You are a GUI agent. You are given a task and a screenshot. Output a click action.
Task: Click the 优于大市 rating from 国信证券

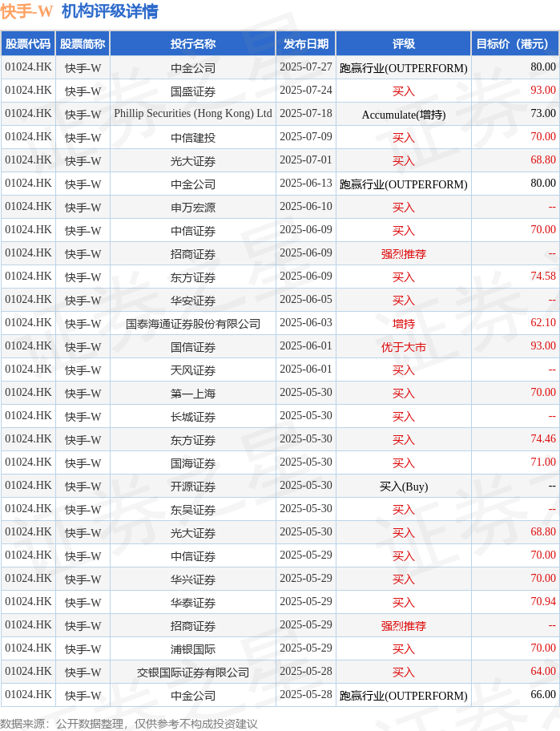pyautogui.click(x=403, y=347)
